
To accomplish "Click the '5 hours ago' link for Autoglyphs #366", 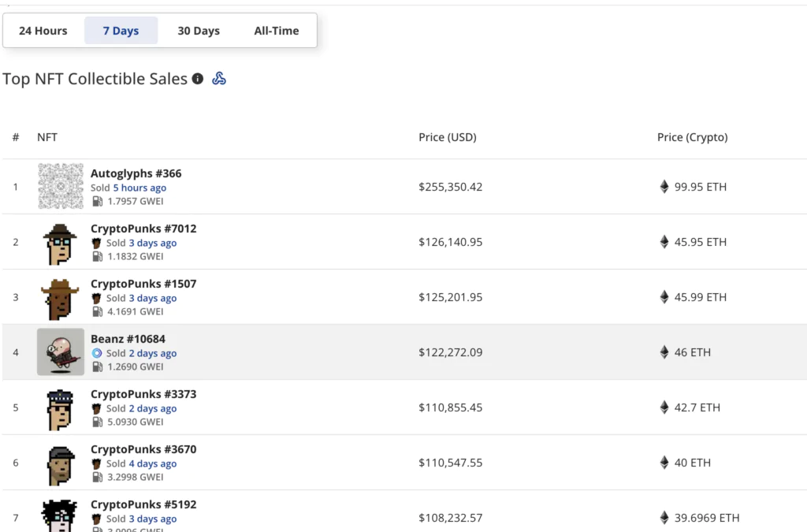I will (x=139, y=188).
